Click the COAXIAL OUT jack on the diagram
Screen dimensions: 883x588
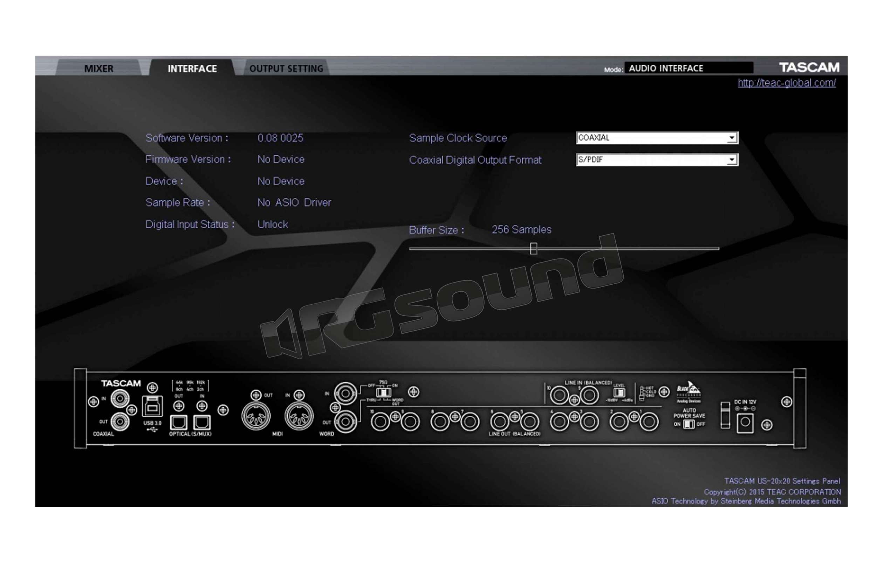tap(119, 422)
